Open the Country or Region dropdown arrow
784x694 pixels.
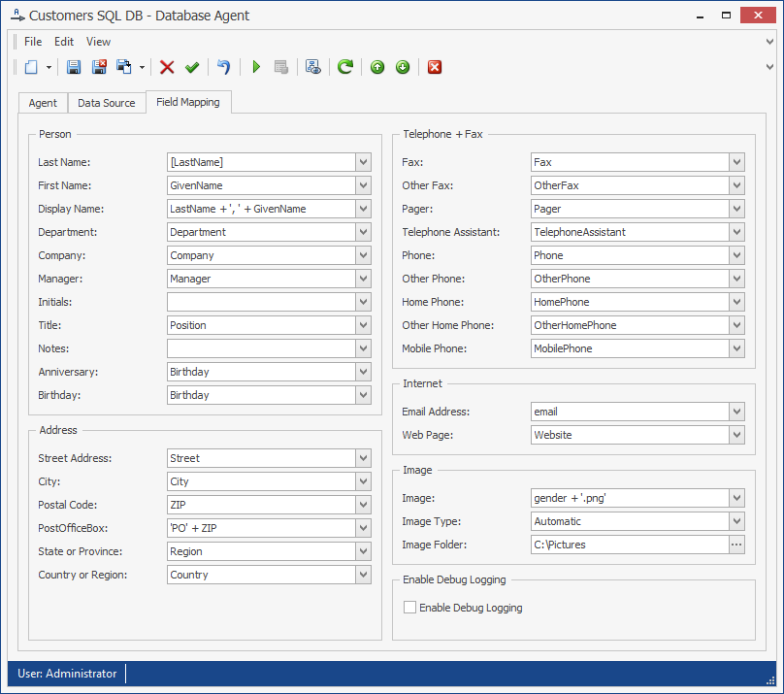tap(364, 575)
